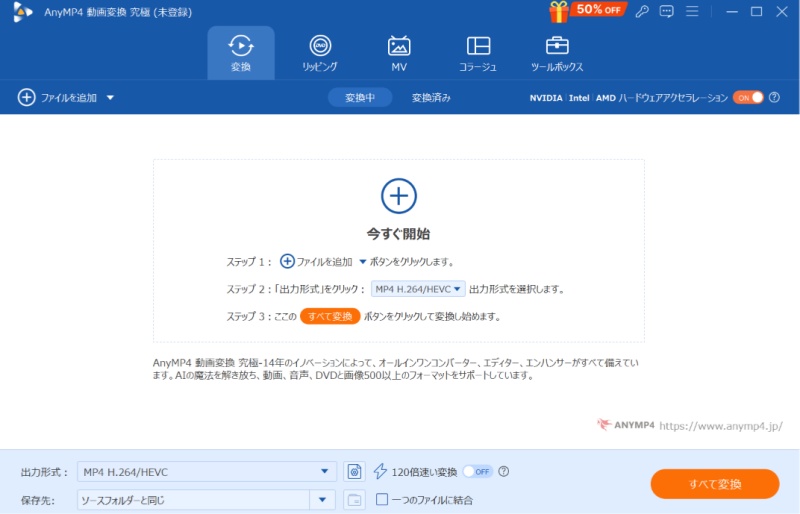This screenshot has height=514, width=800.
Task: Close the AnyMP4 window
Action: [x=782, y=11]
